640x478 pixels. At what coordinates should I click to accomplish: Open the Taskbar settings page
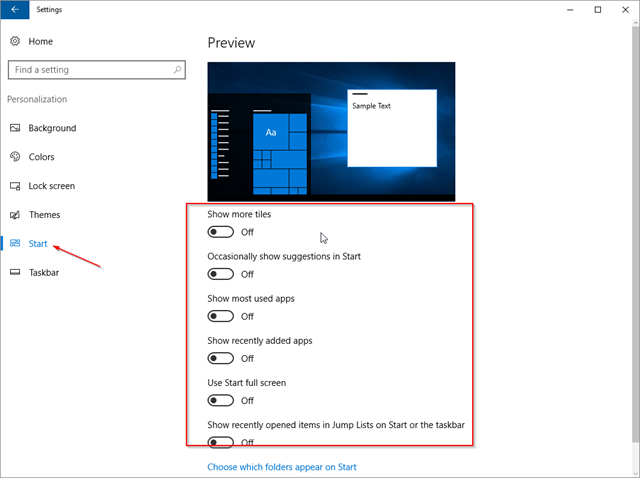(44, 273)
